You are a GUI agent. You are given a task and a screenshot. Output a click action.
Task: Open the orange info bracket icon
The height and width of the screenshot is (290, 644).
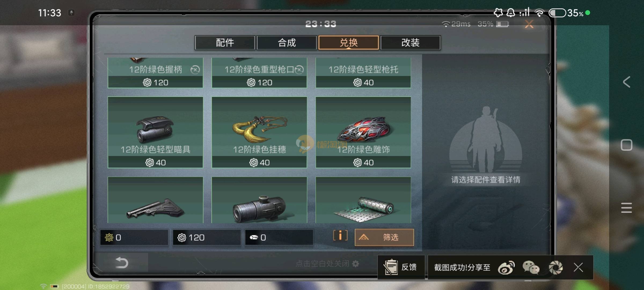pyautogui.click(x=340, y=236)
